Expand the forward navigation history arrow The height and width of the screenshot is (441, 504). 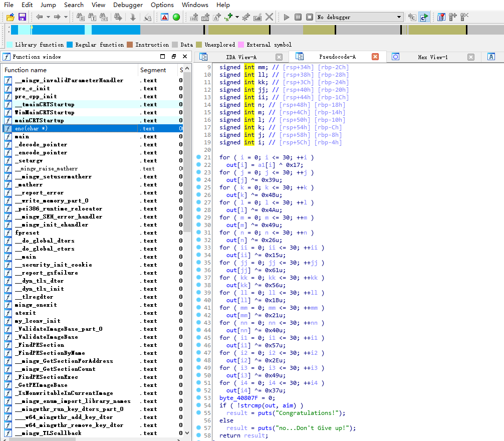(x=66, y=17)
